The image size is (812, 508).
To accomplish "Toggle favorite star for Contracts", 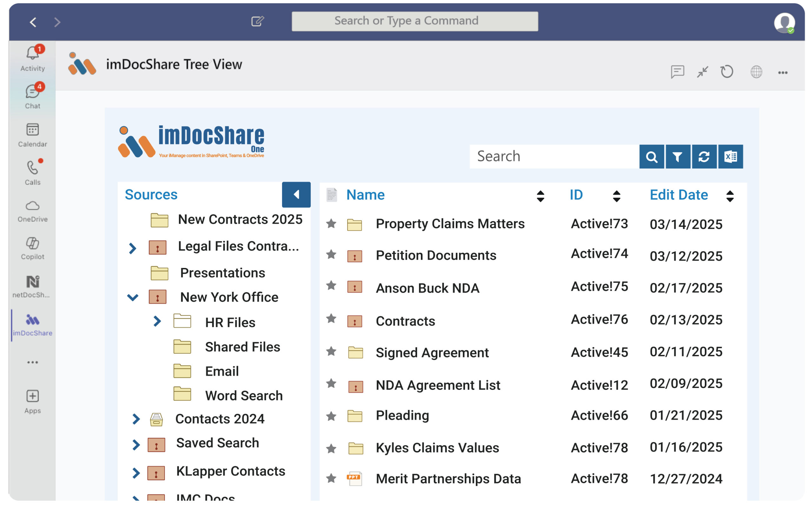I will 331,318.
